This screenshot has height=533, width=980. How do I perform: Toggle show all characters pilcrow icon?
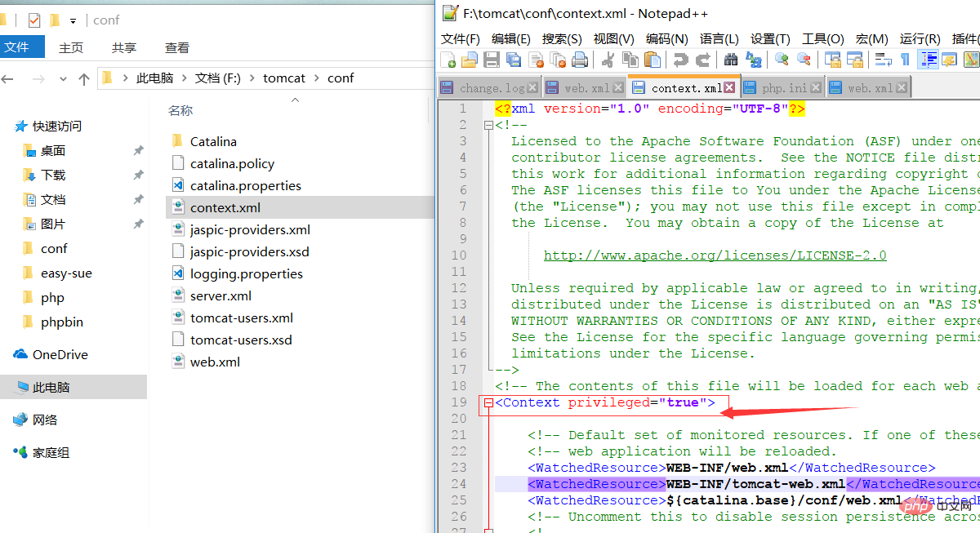pyautogui.click(x=905, y=59)
